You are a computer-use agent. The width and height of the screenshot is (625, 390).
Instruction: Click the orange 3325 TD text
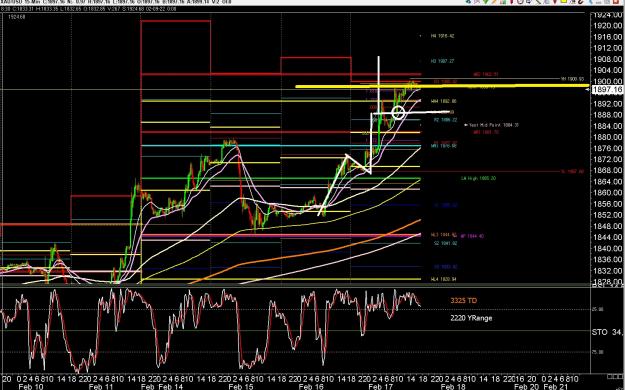click(x=464, y=300)
